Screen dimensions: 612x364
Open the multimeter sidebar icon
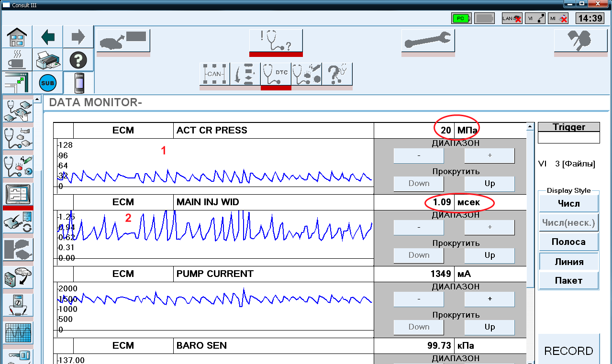[18, 305]
